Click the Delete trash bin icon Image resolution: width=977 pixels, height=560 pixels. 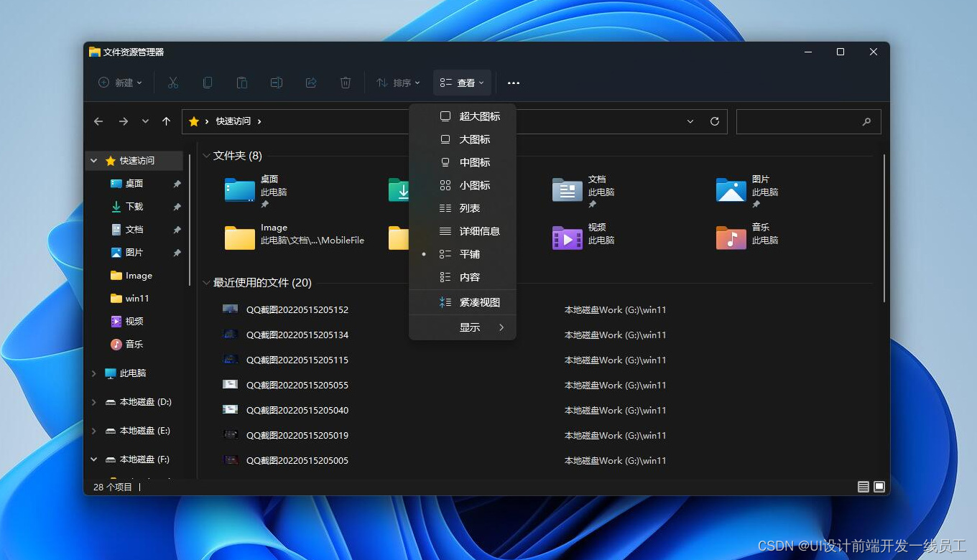[x=346, y=83]
